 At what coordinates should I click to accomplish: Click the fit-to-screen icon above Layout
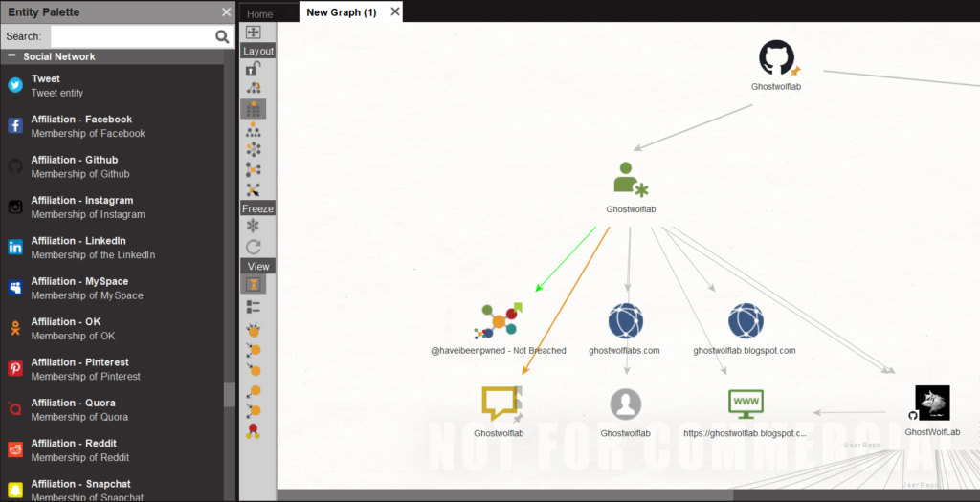tap(253, 33)
